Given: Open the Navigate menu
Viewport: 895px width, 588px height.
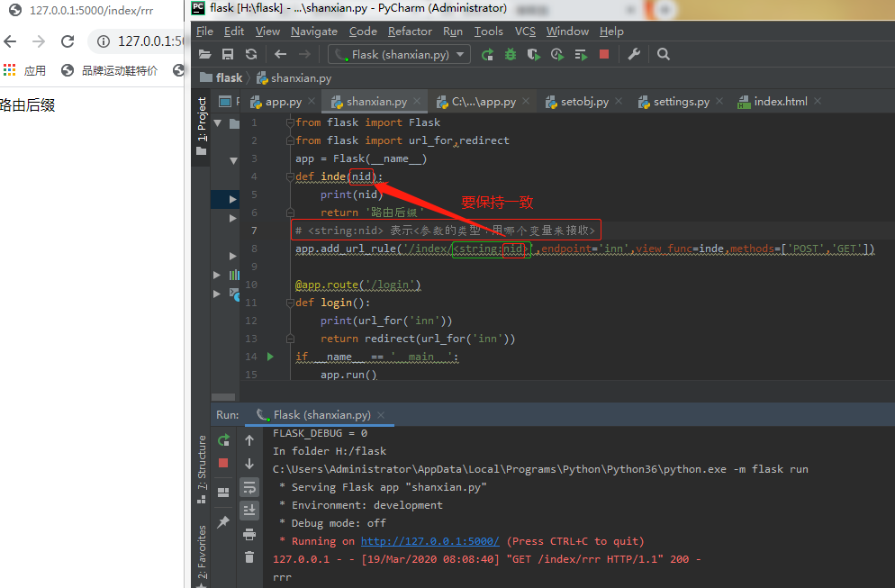Looking at the screenshot, I should pyautogui.click(x=314, y=32).
